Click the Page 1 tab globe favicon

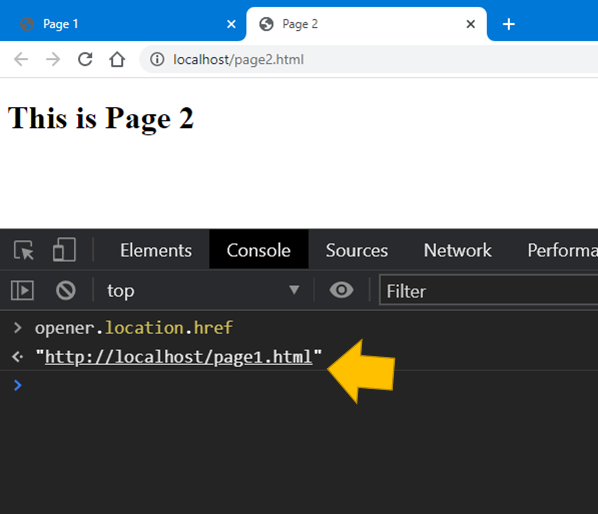click(x=27, y=24)
